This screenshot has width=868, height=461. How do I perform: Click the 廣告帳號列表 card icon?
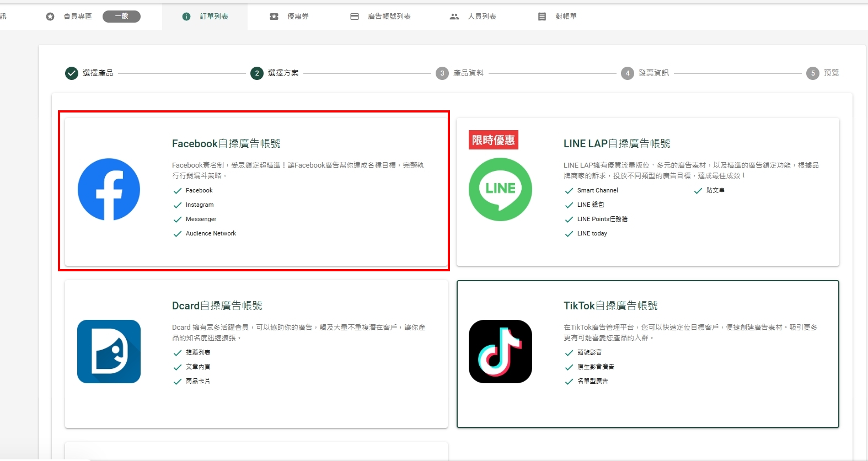355,17
